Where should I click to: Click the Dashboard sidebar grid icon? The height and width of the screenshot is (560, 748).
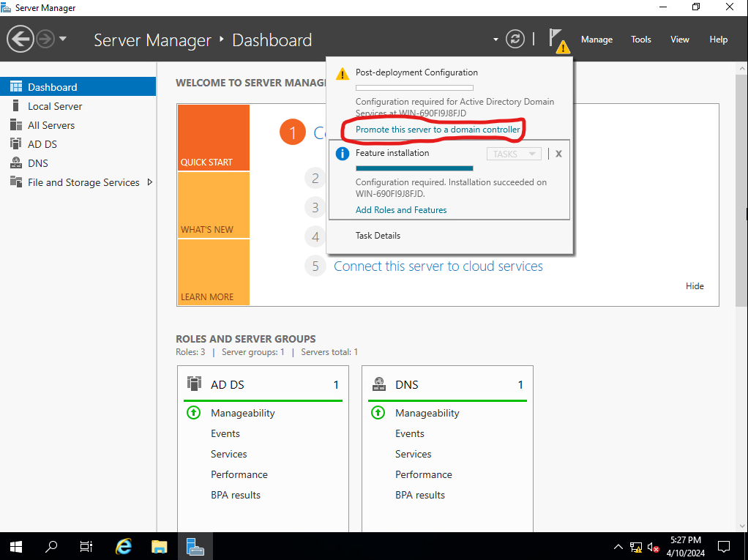coord(16,86)
